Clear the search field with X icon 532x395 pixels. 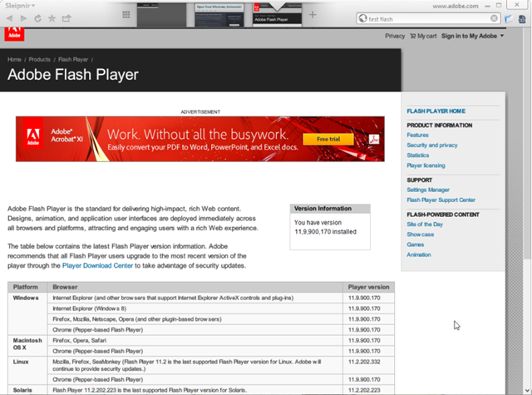coord(494,18)
